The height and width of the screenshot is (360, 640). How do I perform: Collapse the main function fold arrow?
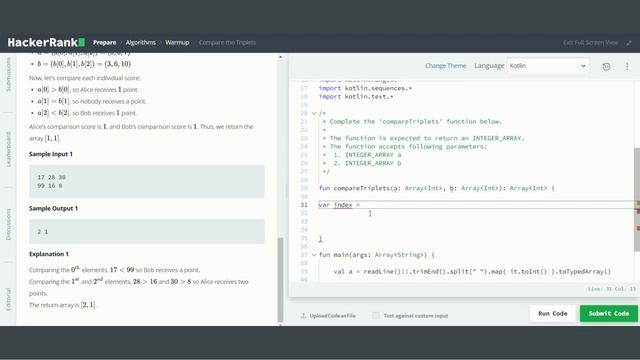click(314, 255)
